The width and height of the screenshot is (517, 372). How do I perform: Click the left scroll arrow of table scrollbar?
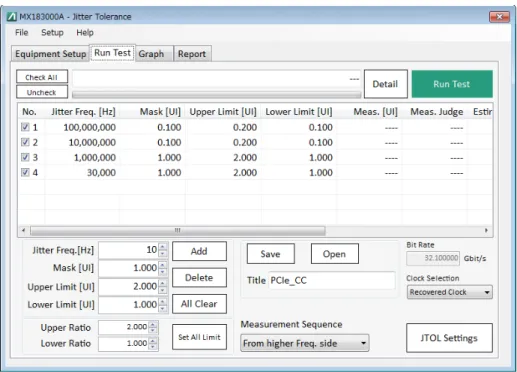[x=23, y=230]
